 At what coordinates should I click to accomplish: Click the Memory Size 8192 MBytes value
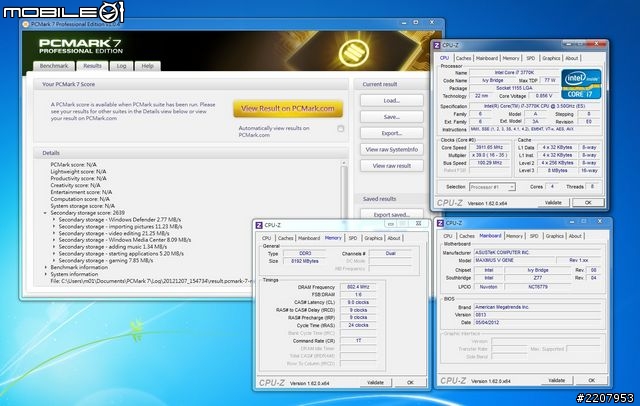(304, 261)
